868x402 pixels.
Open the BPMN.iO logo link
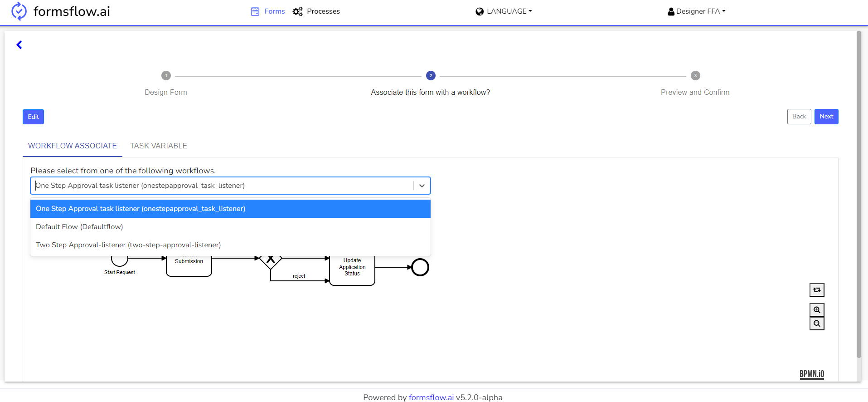[812, 374]
